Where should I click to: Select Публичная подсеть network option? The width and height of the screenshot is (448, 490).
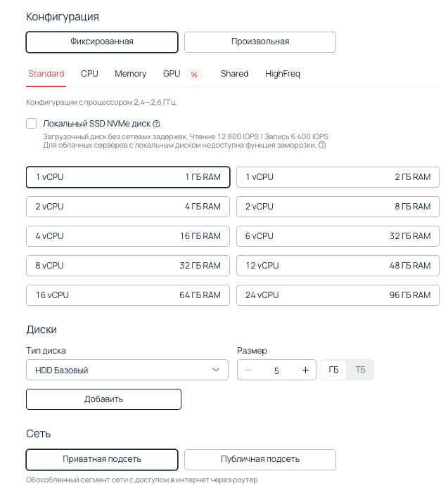pyautogui.click(x=260, y=459)
